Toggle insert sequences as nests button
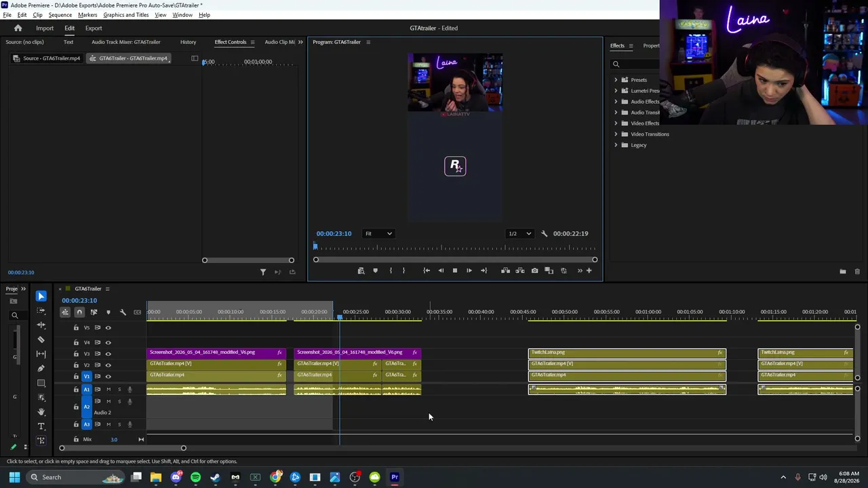The image size is (868, 488). point(65,312)
